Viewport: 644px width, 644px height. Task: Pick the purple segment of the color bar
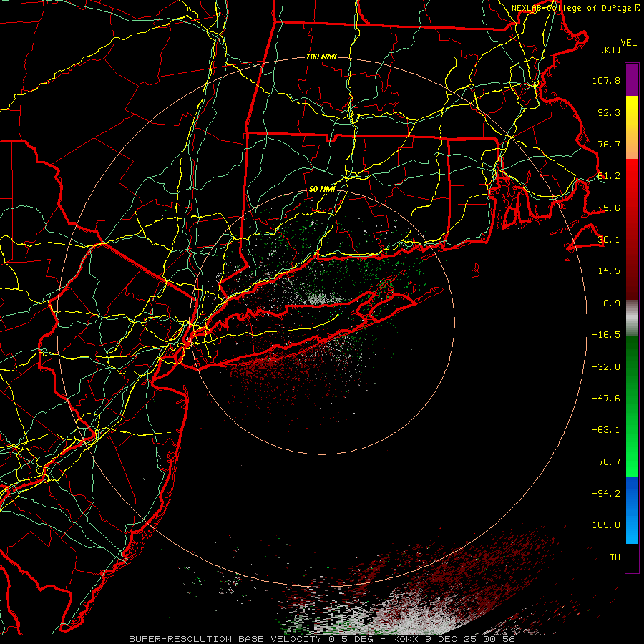(x=632, y=80)
